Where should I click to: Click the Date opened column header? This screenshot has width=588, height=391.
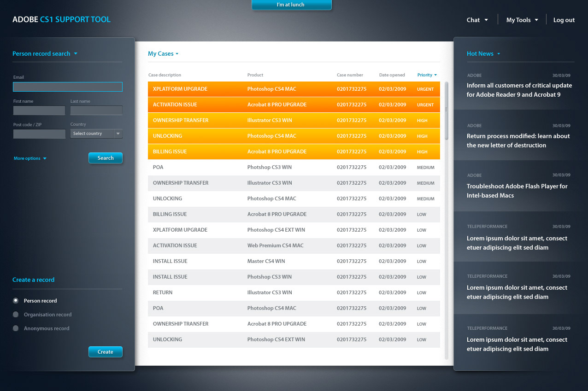[x=392, y=75]
